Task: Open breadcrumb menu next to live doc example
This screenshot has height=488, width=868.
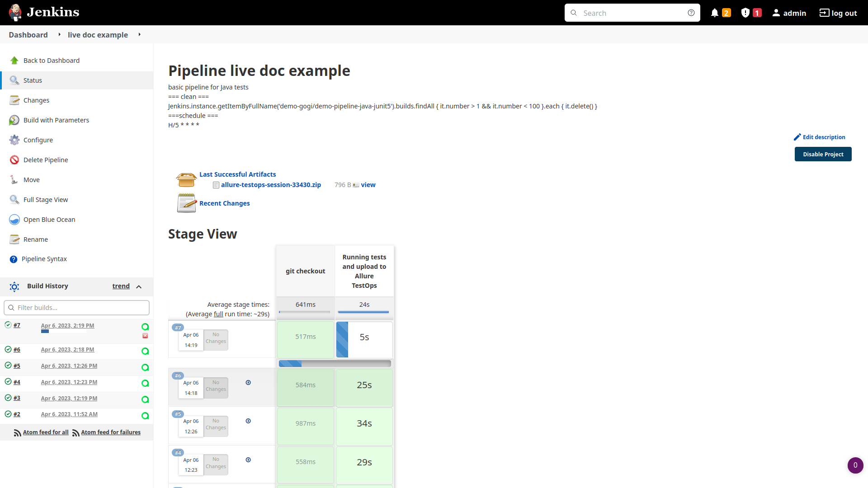Action: pos(139,35)
